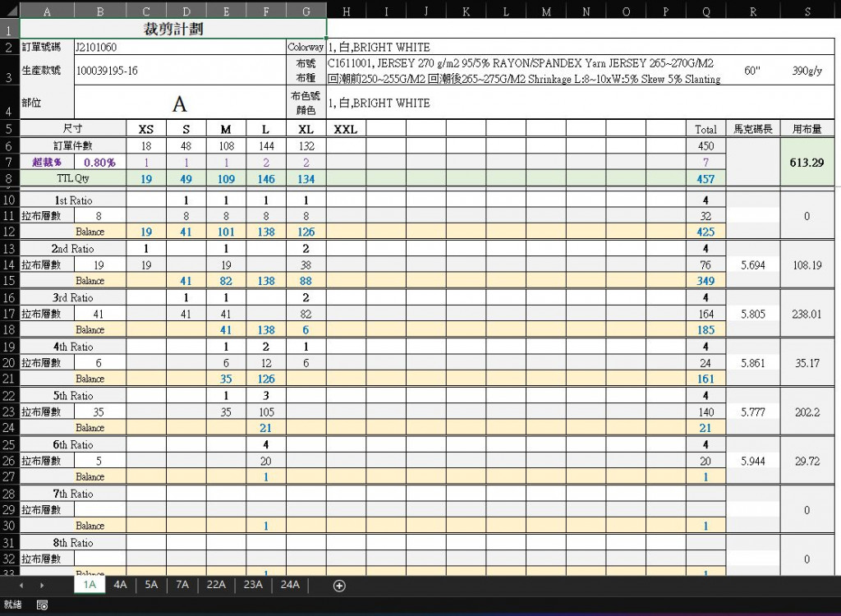Click the XXL size header cell
Screen dimensions: 841x616
click(346, 129)
